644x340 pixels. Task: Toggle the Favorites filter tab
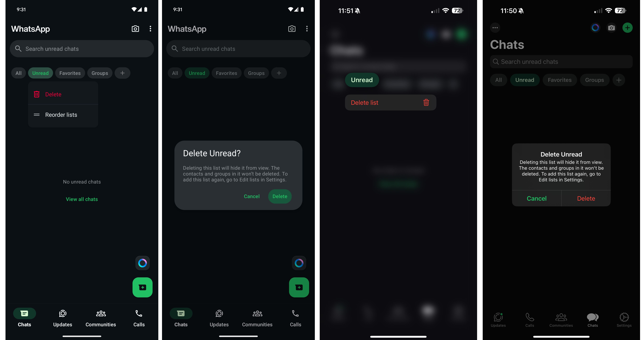[70, 73]
